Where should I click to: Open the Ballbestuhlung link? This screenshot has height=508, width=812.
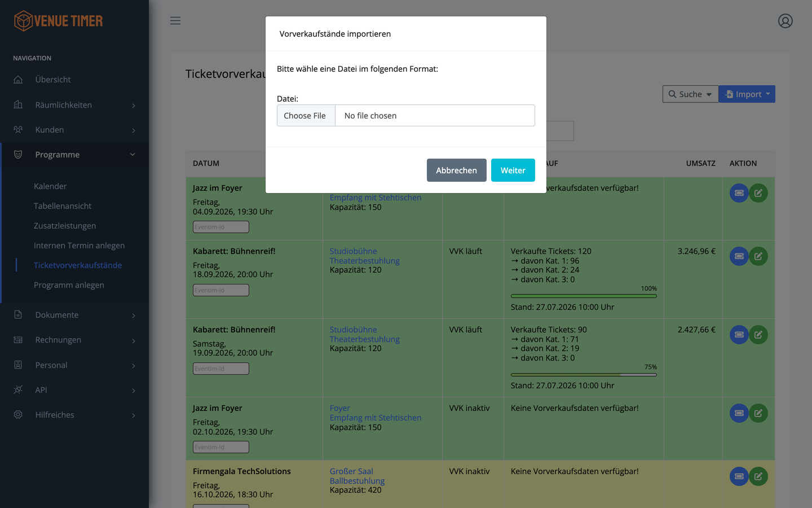(357, 481)
